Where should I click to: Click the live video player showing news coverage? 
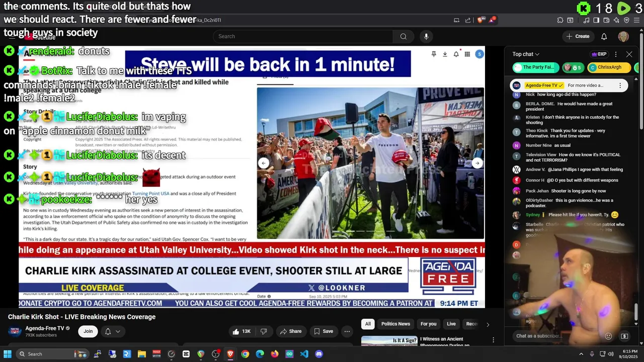point(252,177)
